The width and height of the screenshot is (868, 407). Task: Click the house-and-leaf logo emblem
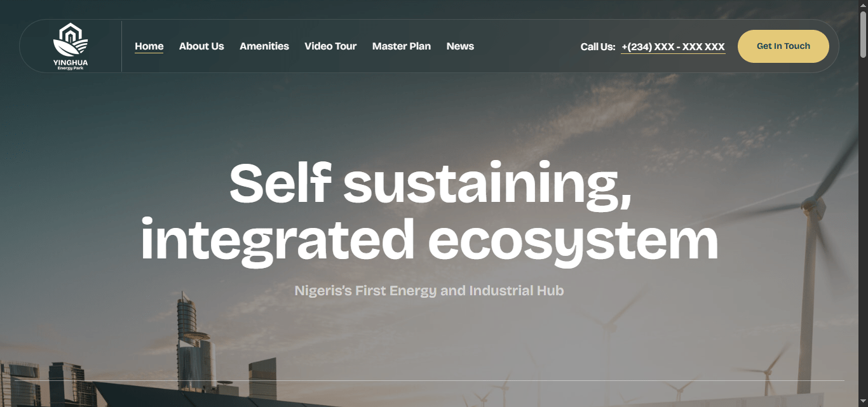click(x=71, y=39)
